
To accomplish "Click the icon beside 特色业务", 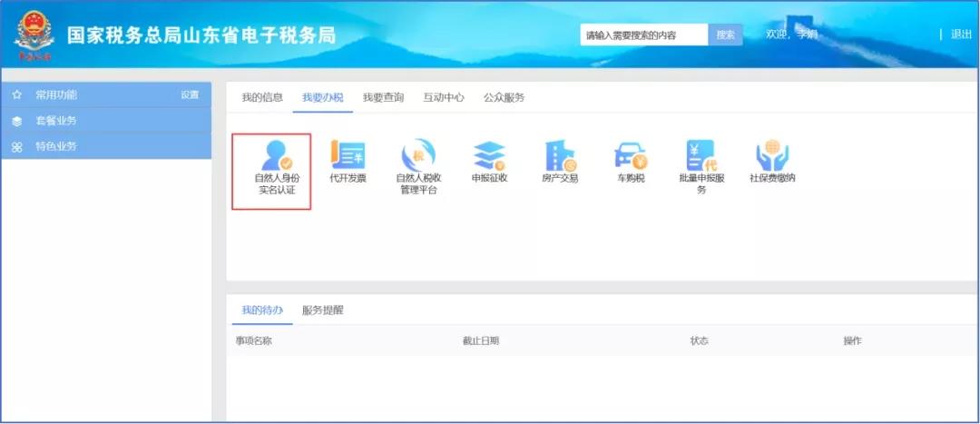I will (17, 147).
